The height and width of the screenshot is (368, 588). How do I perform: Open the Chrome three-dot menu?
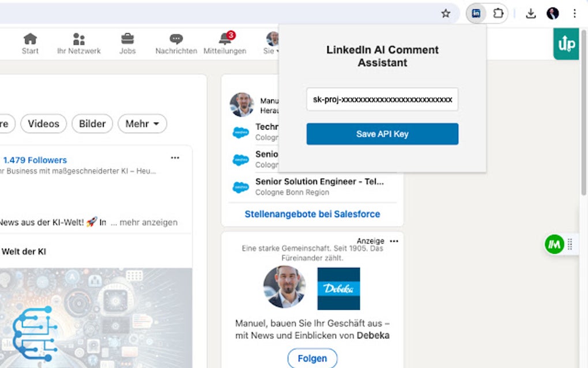point(574,13)
